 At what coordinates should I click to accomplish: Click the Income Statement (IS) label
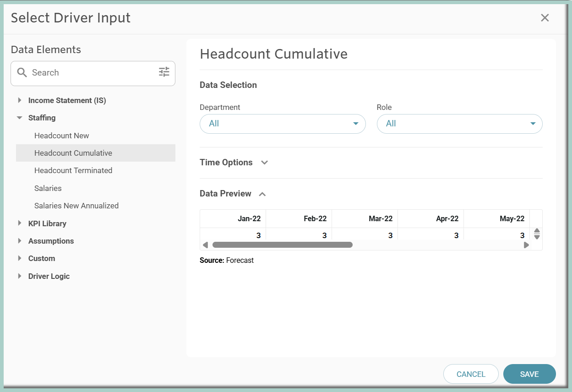point(67,100)
